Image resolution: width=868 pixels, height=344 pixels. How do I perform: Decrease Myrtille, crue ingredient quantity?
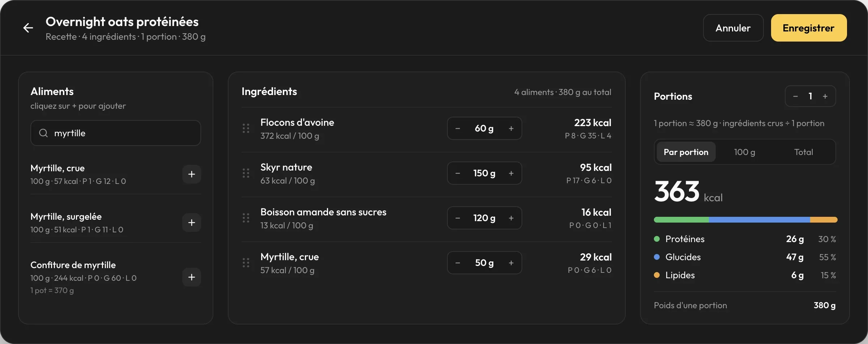458,263
